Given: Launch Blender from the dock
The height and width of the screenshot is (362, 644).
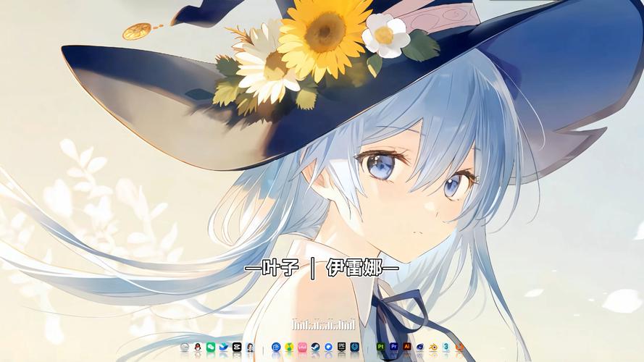Looking at the screenshot, I should click(x=433, y=348).
